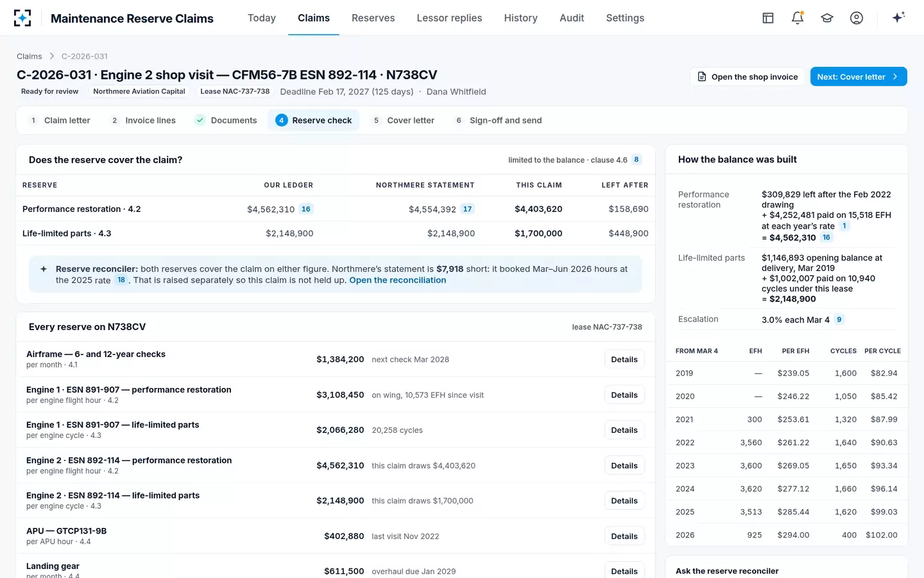Go to Cover letter step 5

coord(404,120)
